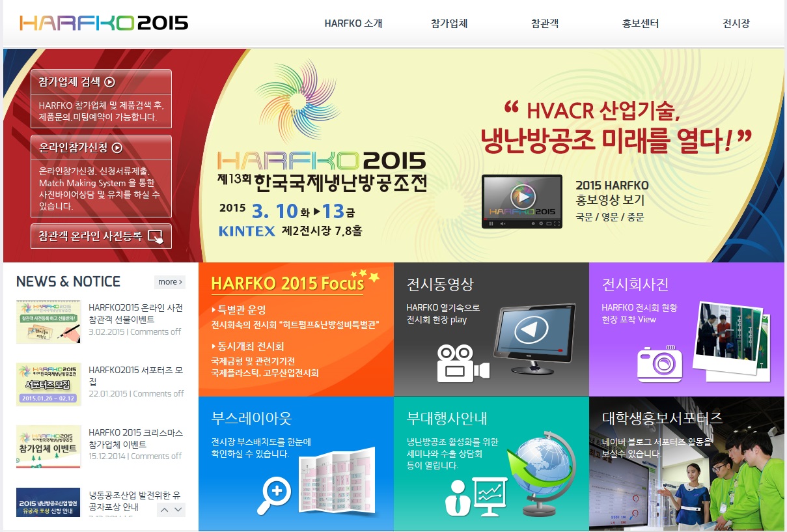This screenshot has width=787, height=532.
Task: Show next news item with down arrow
Action: (178, 510)
